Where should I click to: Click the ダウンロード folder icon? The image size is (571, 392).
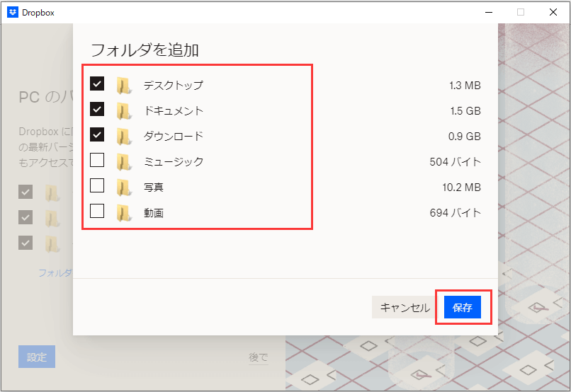[x=124, y=137]
